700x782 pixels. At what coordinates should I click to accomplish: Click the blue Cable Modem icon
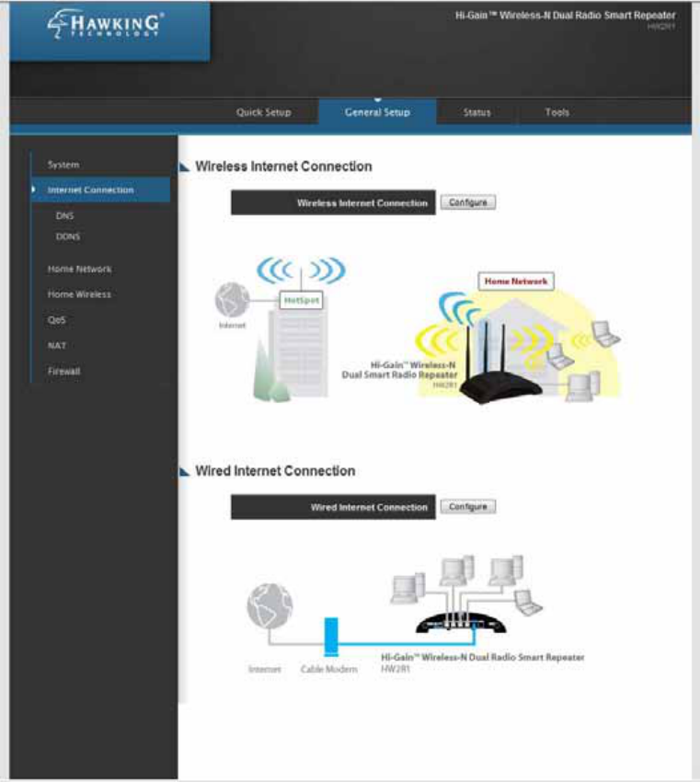coord(331,637)
